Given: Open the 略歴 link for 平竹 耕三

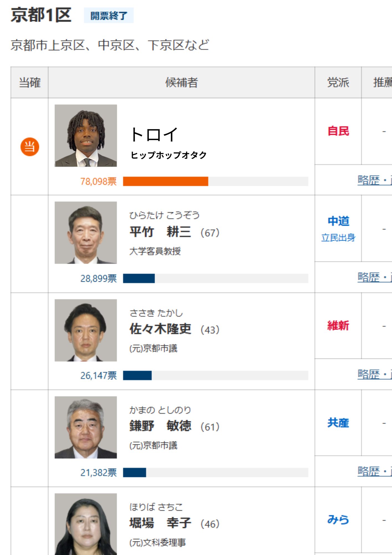Looking at the screenshot, I should (x=369, y=277).
